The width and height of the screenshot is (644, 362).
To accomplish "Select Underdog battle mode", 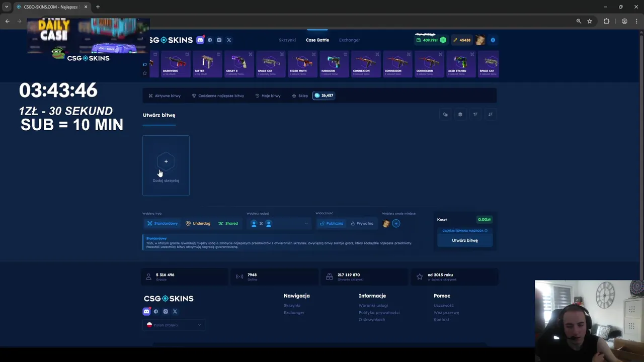I will (198, 223).
